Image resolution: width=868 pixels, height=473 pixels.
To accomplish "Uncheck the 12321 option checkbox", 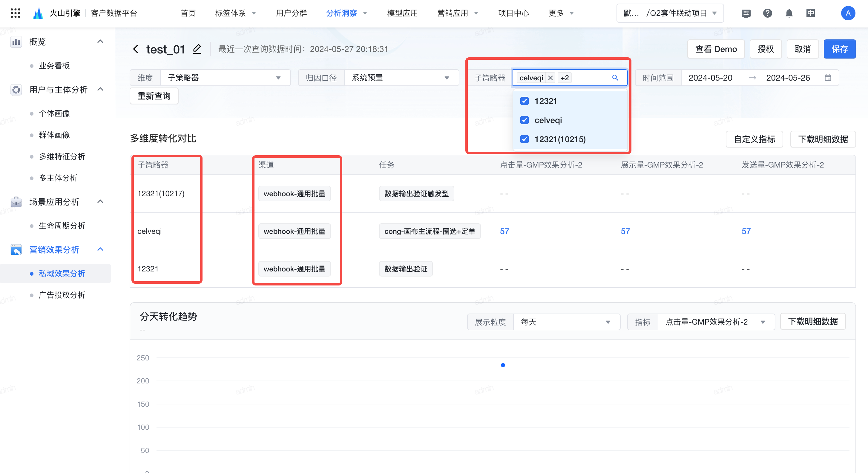I will click(x=524, y=101).
